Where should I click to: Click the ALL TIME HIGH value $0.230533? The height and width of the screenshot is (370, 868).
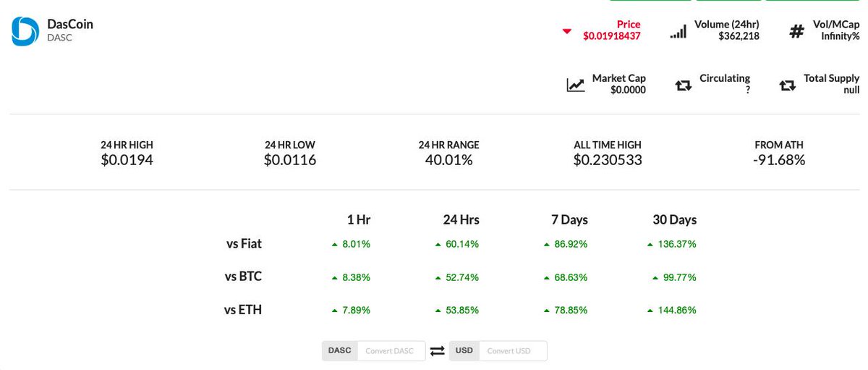point(608,160)
